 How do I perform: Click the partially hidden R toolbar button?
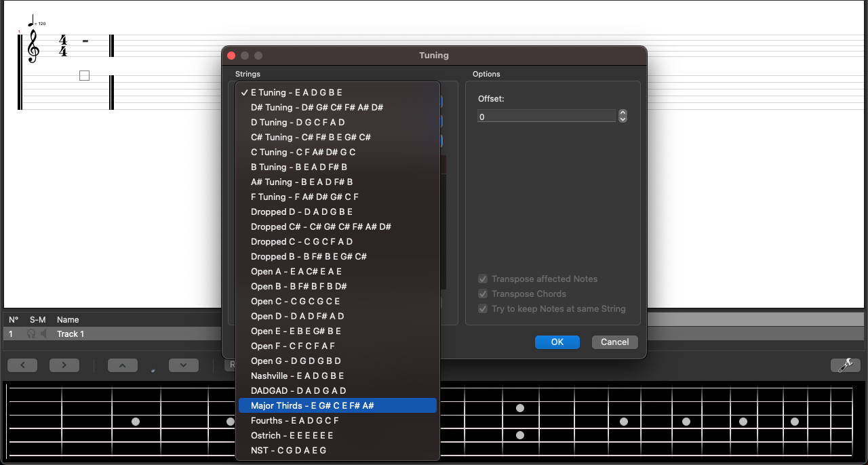click(233, 365)
